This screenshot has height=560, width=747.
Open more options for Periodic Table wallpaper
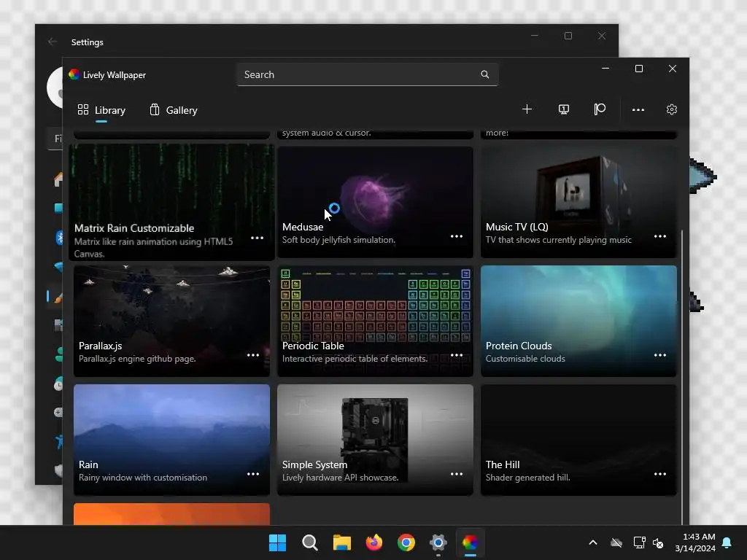[x=457, y=355]
